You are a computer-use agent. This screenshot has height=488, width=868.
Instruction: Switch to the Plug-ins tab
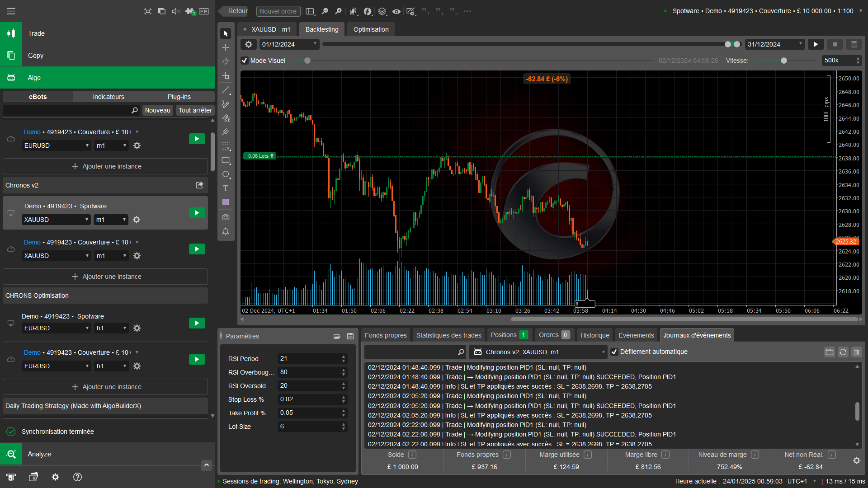click(179, 97)
